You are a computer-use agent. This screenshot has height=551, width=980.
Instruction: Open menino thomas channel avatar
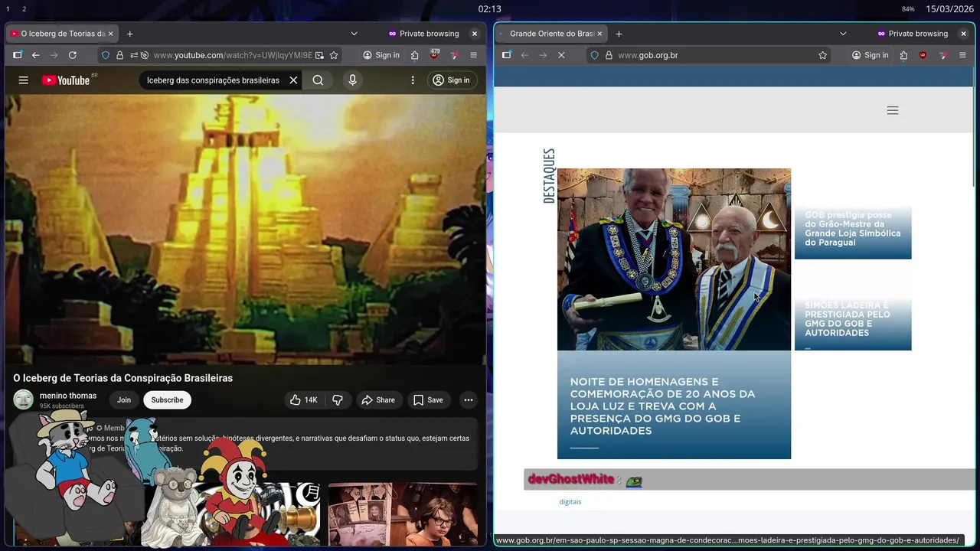click(24, 399)
